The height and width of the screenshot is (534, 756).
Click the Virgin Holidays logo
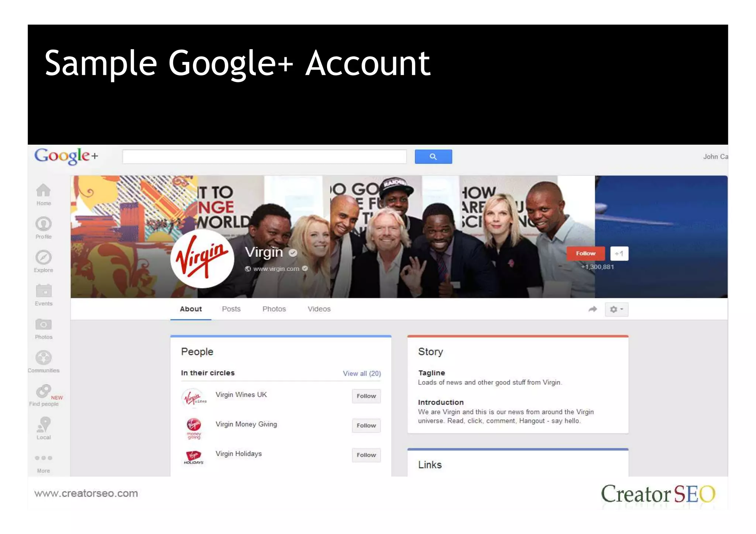point(194,458)
